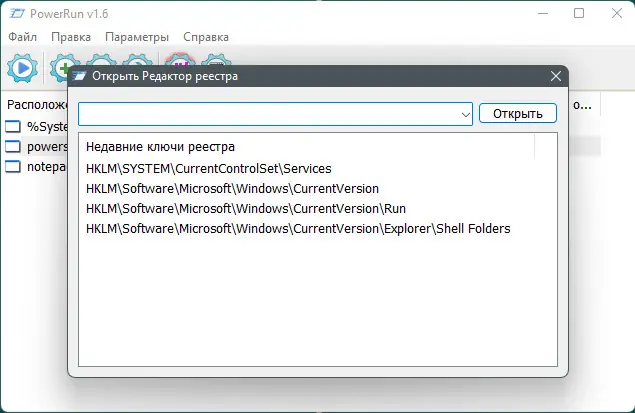Choose the Explorer\Shell Folders registry key
This screenshot has width=635, height=413.
coord(298,229)
